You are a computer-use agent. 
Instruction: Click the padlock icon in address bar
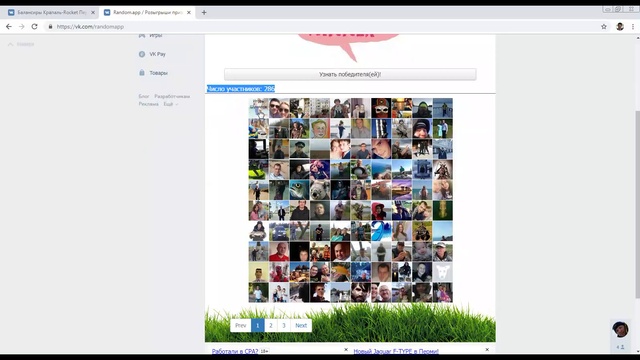[51, 27]
